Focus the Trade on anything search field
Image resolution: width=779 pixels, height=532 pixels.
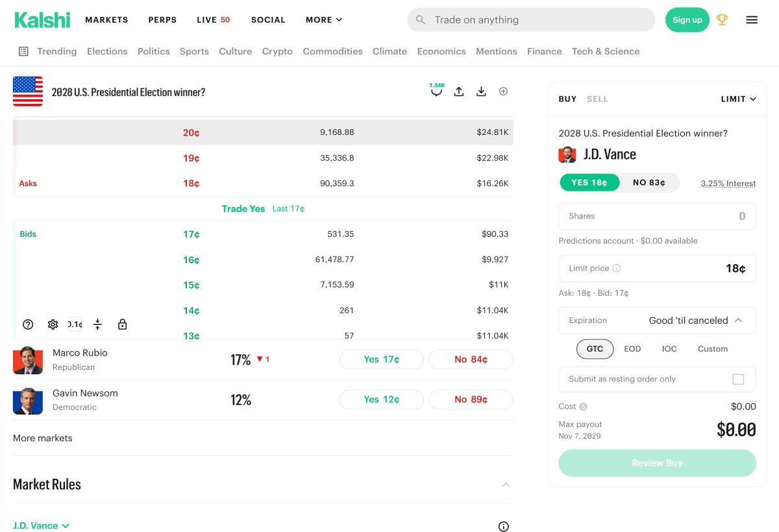coord(531,20)
